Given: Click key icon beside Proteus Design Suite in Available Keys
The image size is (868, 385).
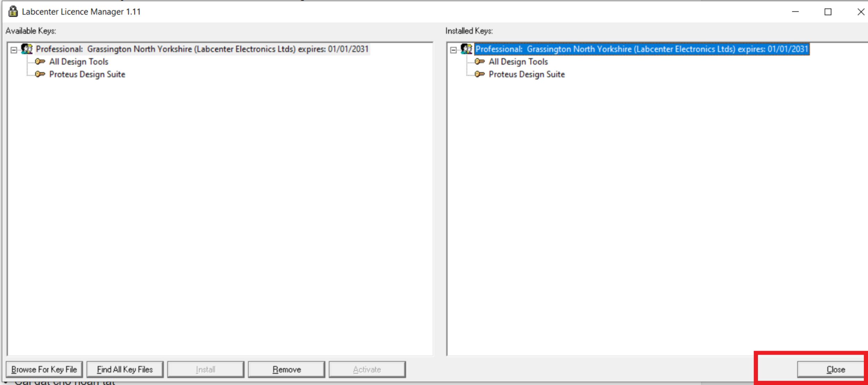Looking at the screenshot, I should (40, 74).
